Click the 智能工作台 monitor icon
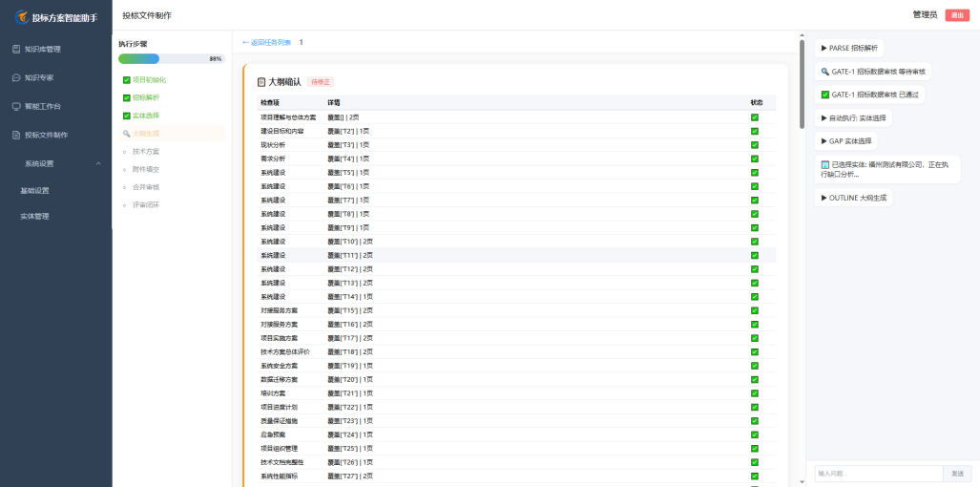Viewport: 980px width, 487px height. click(x=16, y=106)
